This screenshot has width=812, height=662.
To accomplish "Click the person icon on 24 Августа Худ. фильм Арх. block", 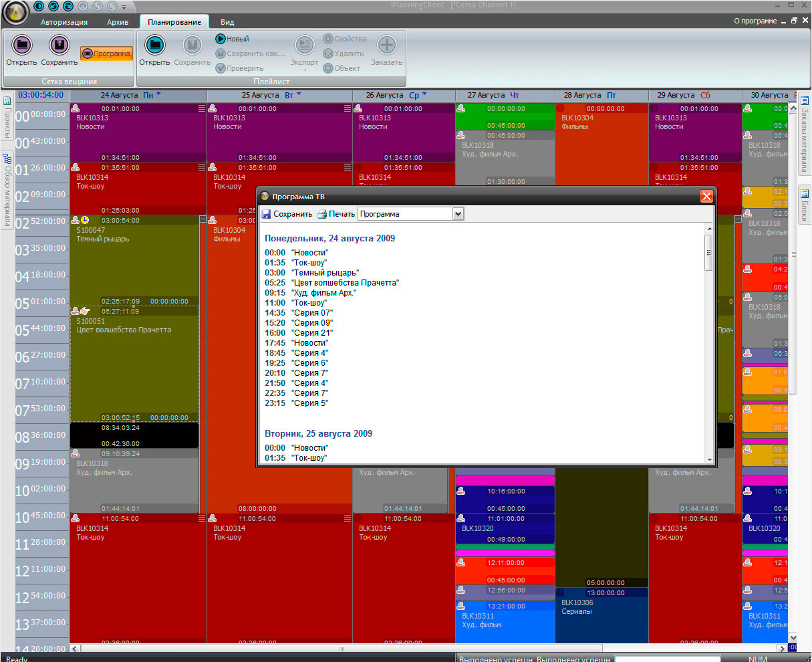I will (76, 453).
